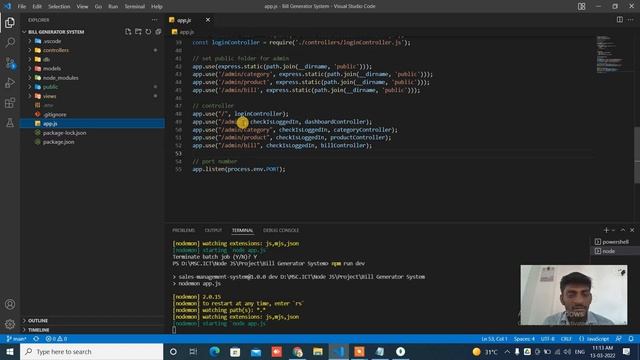Open the Explorer more actions menu
This screenshot has height=360, width=640.
(x=154, y=20)
